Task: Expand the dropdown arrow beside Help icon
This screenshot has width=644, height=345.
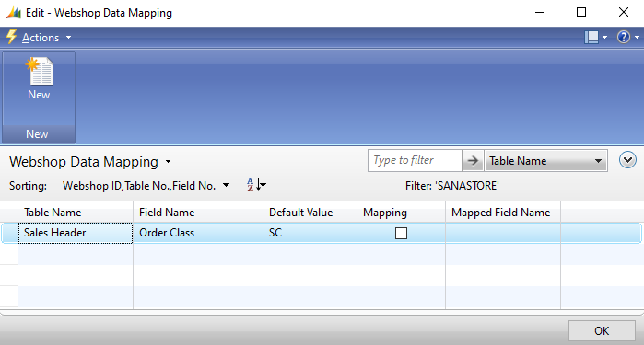Action: coord(637,38)
